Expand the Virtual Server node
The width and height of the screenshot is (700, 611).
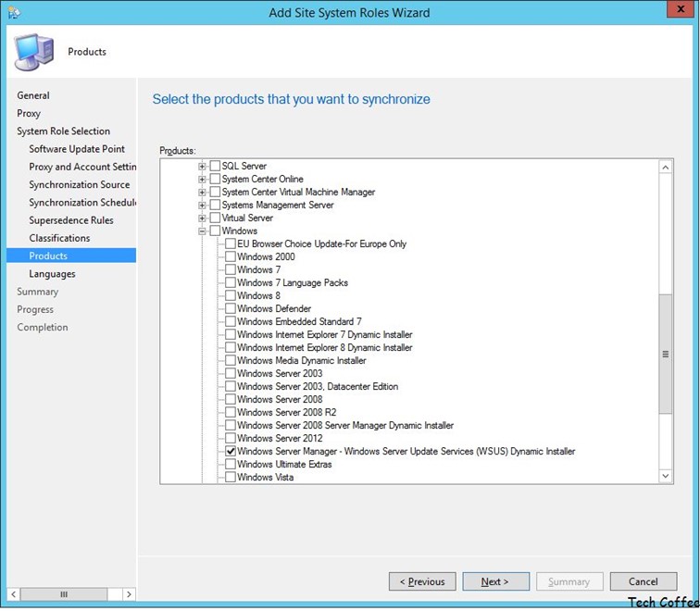[x=202, y=218]
